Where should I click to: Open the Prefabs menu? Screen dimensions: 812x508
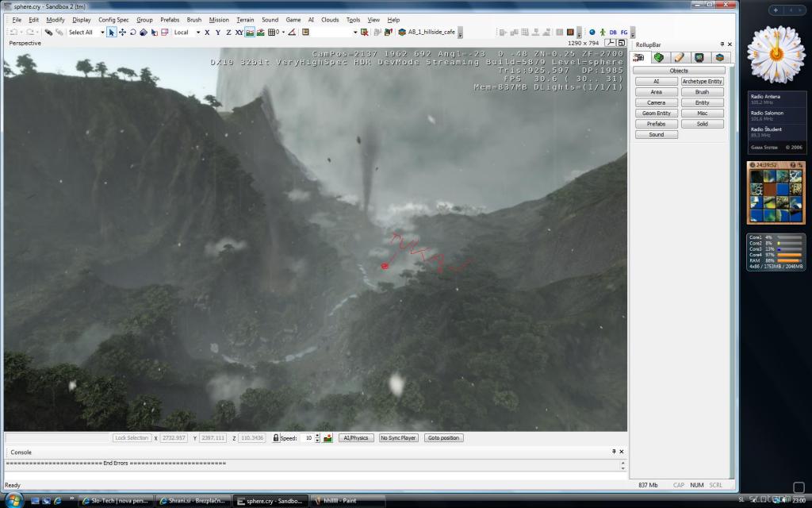pos(170,20)
